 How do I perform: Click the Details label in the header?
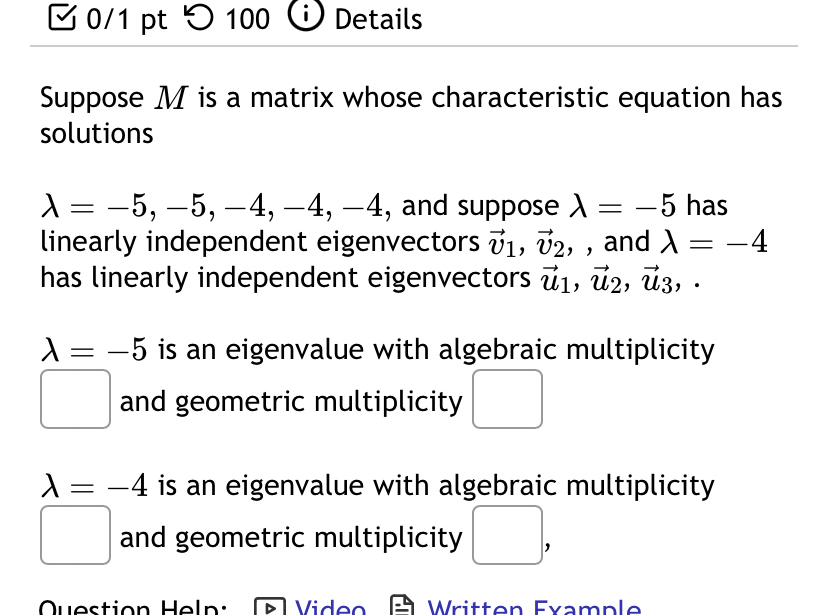tap(377, 19)
